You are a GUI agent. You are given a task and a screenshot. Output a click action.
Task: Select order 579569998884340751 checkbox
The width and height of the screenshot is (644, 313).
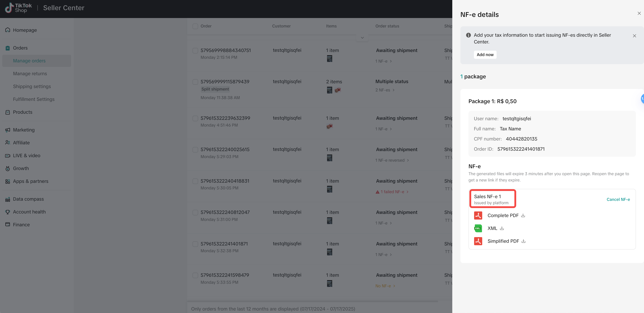tap(195, 50)
